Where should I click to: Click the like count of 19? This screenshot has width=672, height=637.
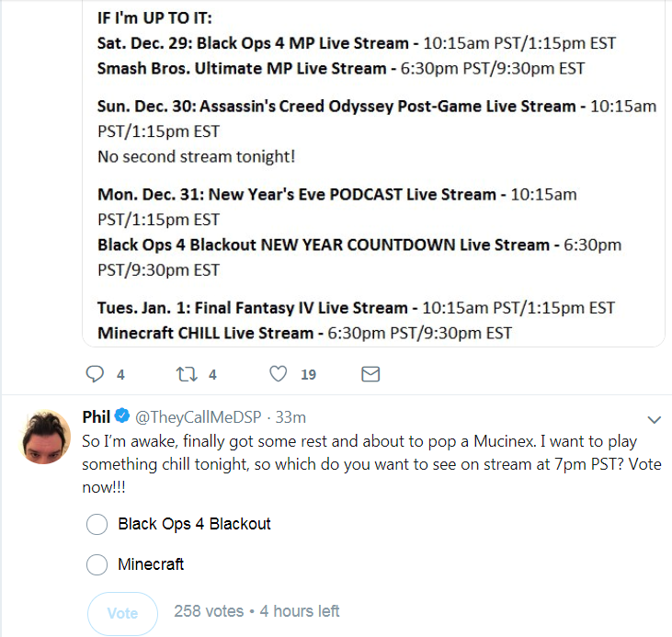(x=308, y=375)
